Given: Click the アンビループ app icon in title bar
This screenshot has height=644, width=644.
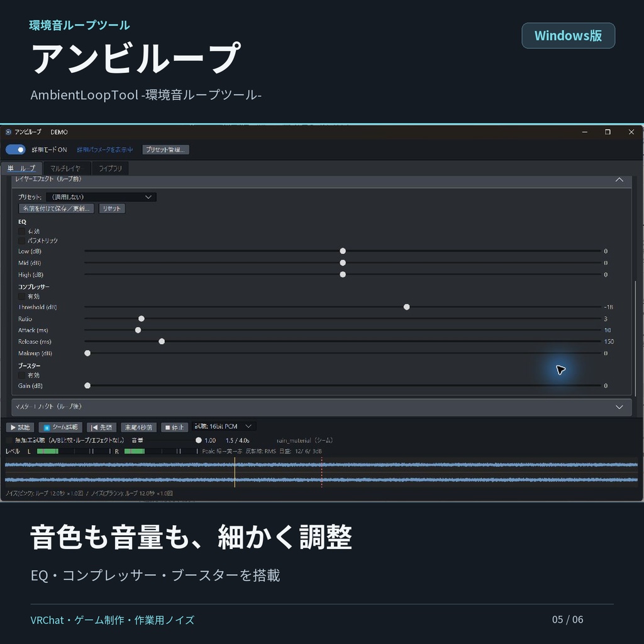Looking at the screenshot, I should (8, 132).
